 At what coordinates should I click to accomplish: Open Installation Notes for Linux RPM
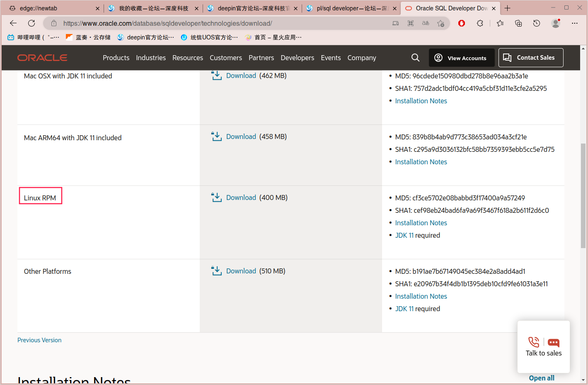pyautogui.click(x=421, y=223)
